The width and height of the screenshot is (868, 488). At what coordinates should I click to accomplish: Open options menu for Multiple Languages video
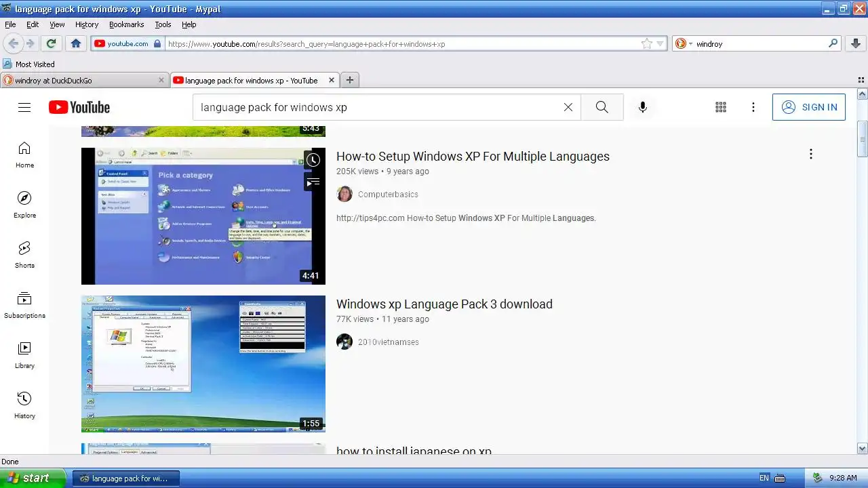[810, 154]
